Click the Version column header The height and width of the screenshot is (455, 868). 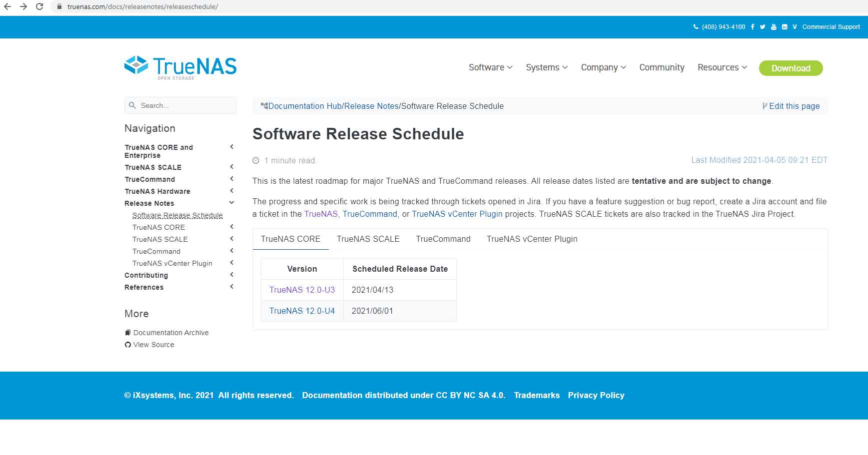coord(302,269)
